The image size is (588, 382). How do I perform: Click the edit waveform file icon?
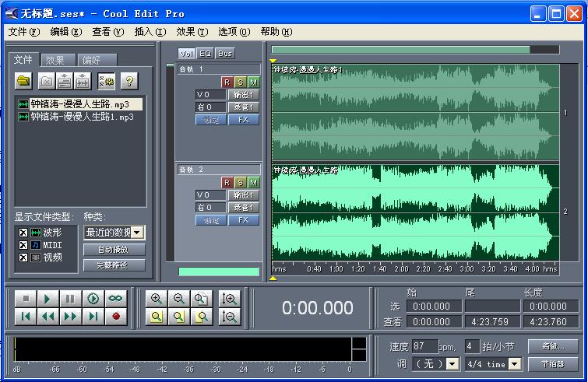[83, 81]
